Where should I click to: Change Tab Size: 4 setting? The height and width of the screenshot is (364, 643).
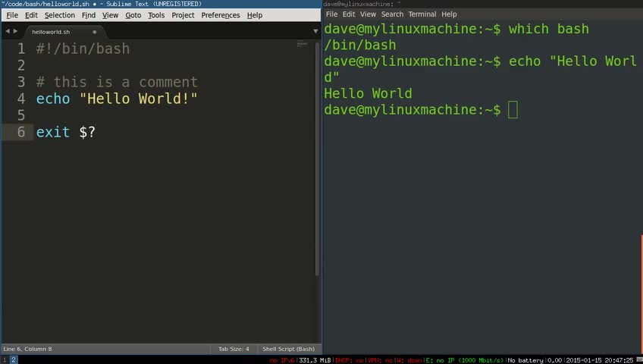click(234, 349)
